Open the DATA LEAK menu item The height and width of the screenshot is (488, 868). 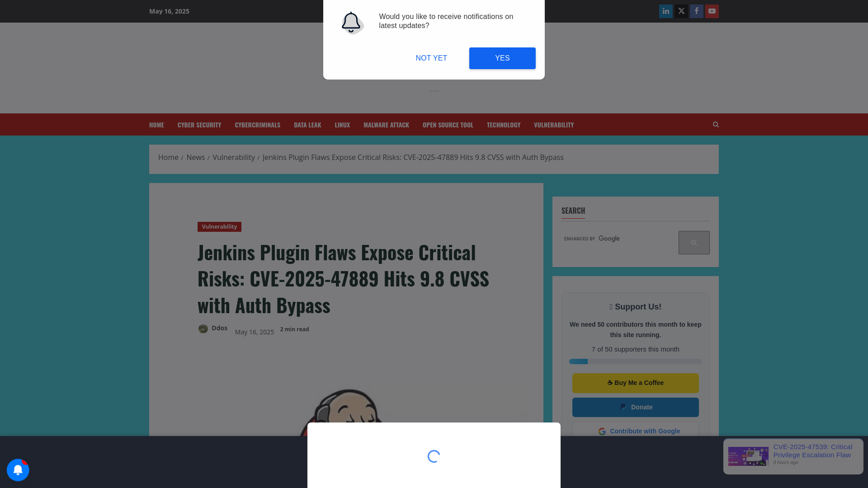(307, 125)
